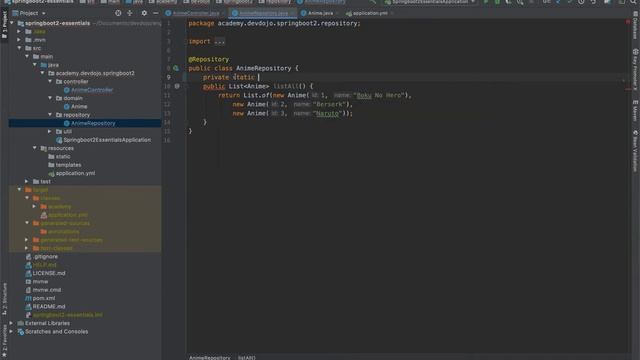The height and width of the screenshot is (360, 640).
Task: Select the static folder under resources
Action: 63,156
